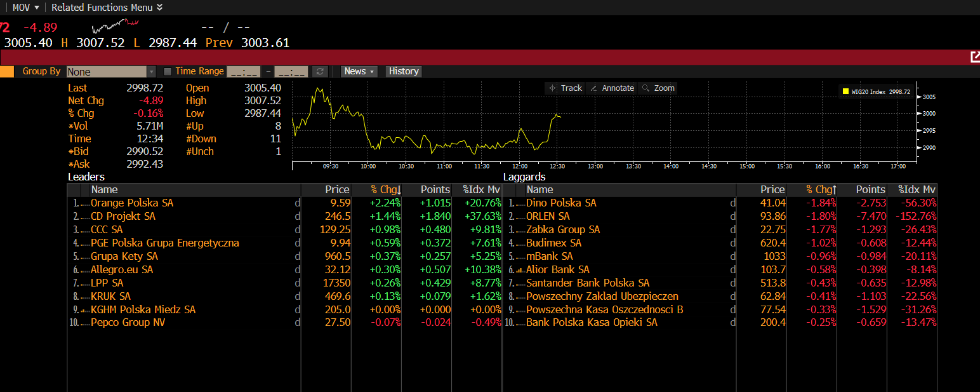Click the mini chart icon beside KGHM Polska Miedz
Screen dimensions: 980x392
pos(84,310)
